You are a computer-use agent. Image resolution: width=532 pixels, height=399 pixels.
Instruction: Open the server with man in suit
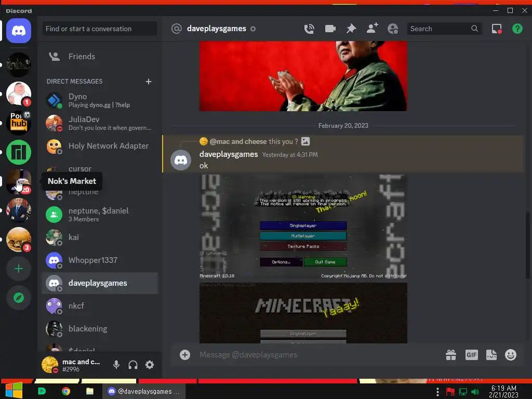(19, 210)
